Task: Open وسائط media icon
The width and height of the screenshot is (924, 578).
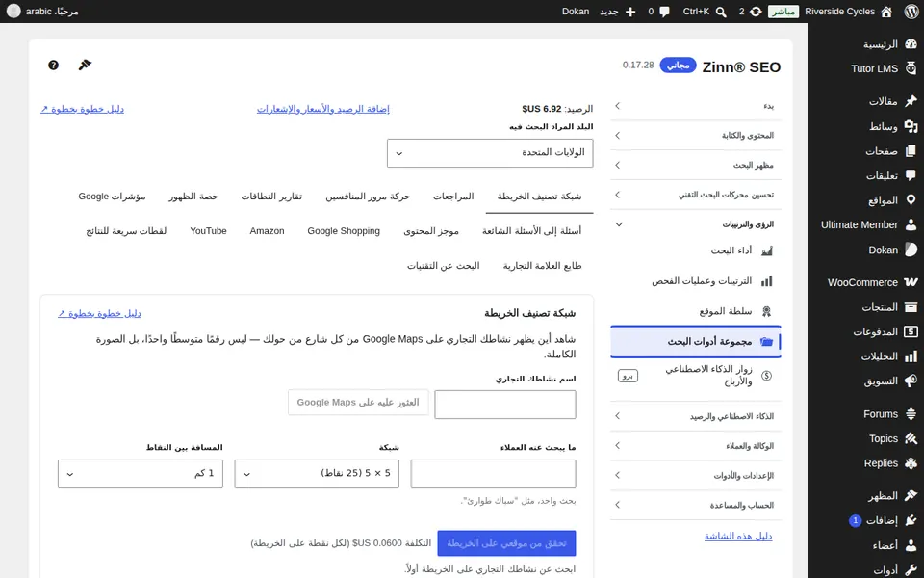Action: (911, 126)
